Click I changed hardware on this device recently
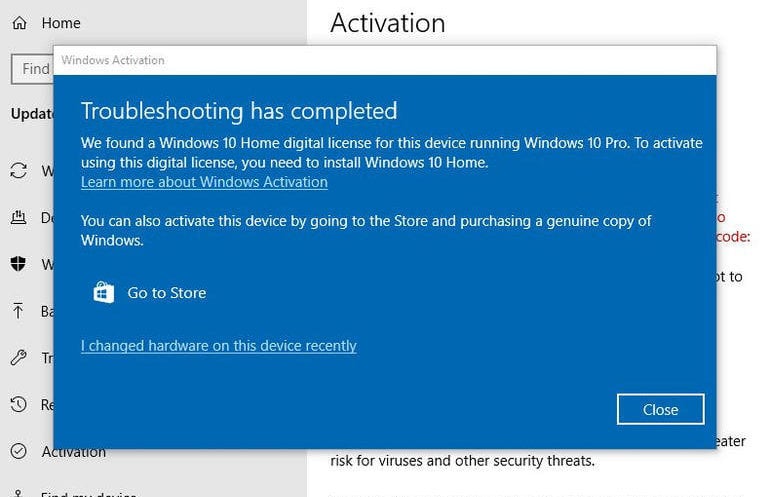 coord(219,345)
